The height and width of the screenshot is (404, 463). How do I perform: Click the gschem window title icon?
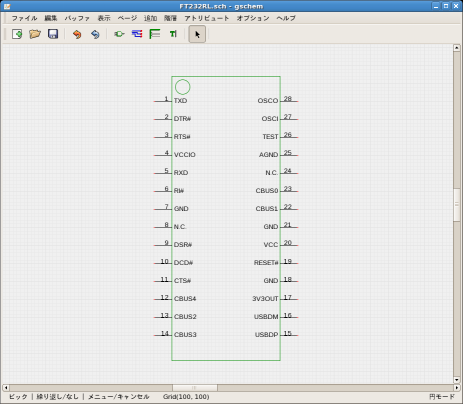pos(7,6)
